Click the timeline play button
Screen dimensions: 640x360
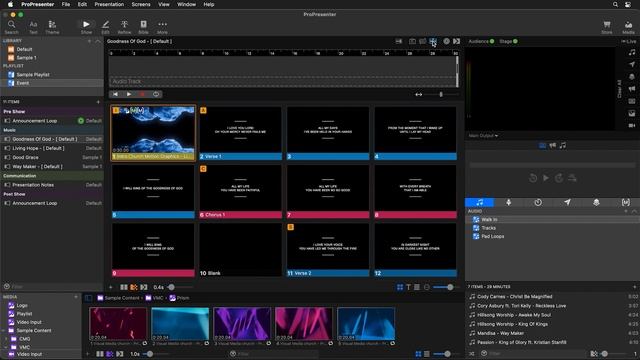(129, 94)
